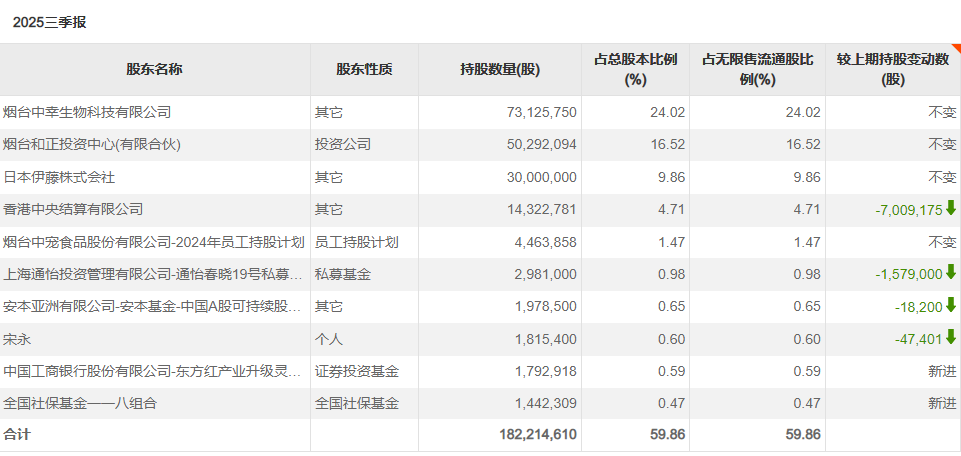
Task: Click the 股东名称 column header
Action: pos(154,69)
